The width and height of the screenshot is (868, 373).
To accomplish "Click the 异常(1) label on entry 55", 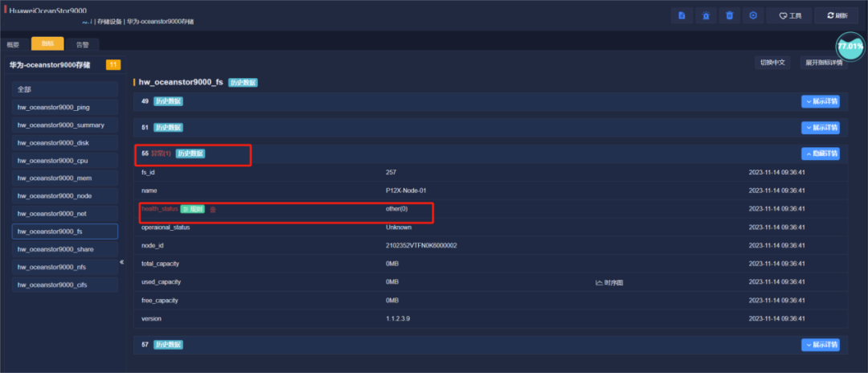I will point(161,154).
